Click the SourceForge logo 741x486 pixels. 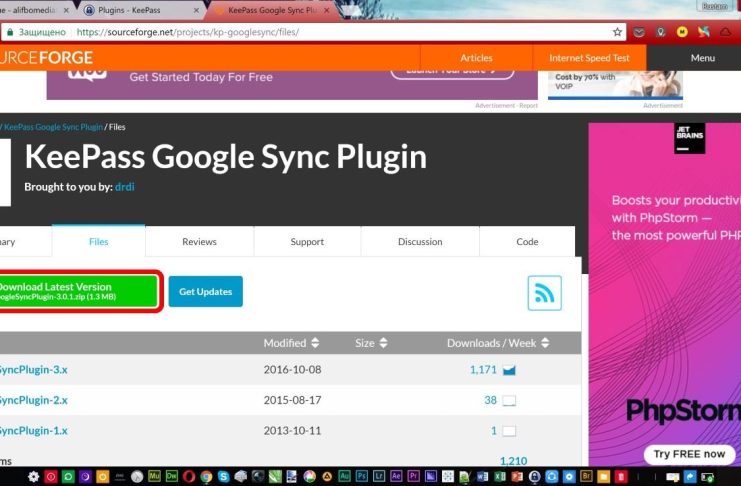click(46, 58)
